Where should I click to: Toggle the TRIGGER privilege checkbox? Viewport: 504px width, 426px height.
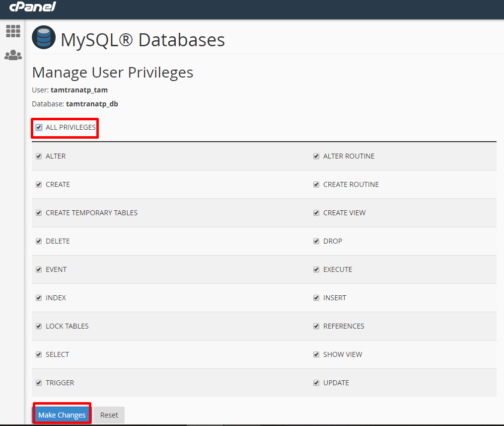tap(39, 383)
